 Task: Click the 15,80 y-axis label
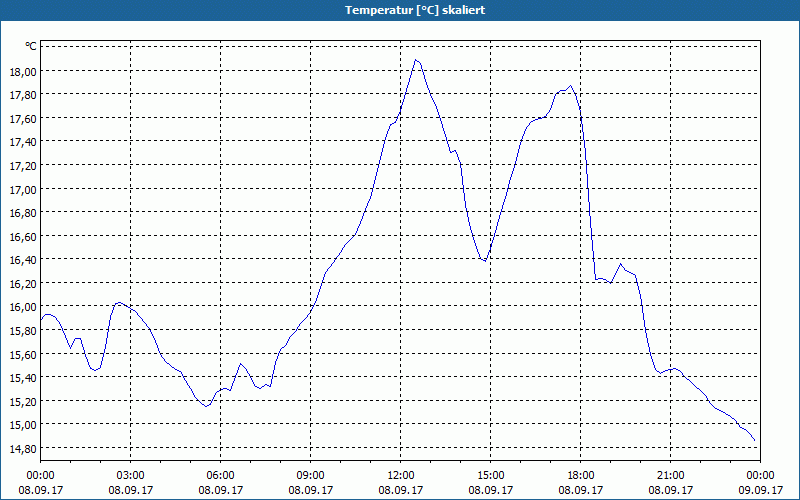[x=23, y=331]
